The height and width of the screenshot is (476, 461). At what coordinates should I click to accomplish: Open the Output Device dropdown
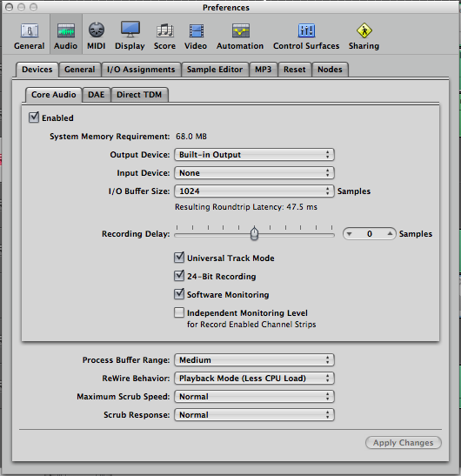pos(254,155)
